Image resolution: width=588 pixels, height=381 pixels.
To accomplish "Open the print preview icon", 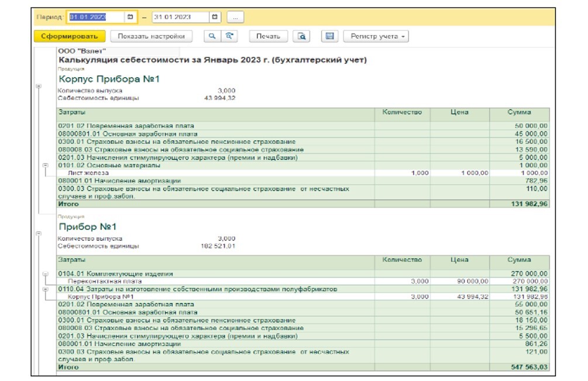I will [x=301, y=36].
